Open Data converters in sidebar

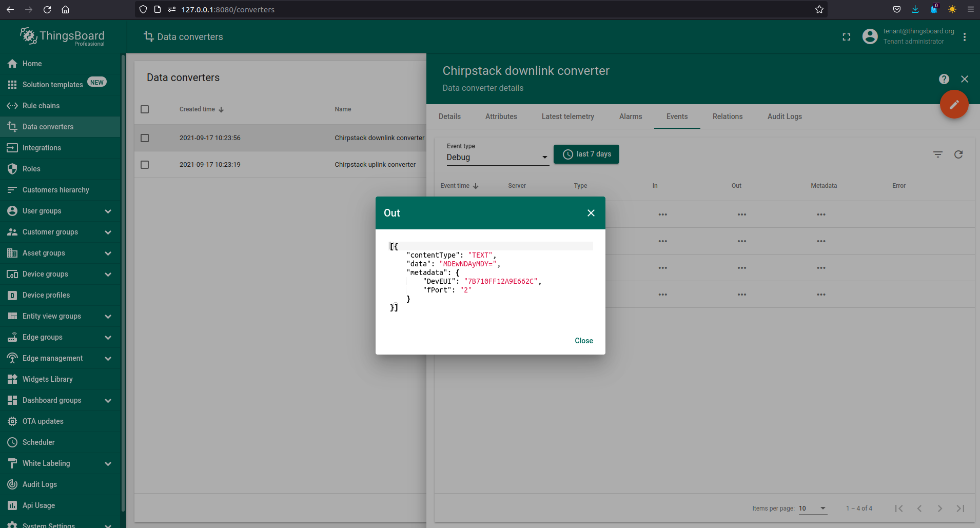tap(60, 127)
